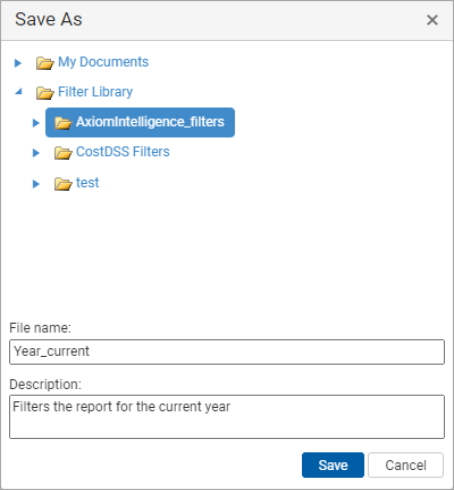
Task: Click the CostDSS Filters folder icon
Action: click(63, 153)
